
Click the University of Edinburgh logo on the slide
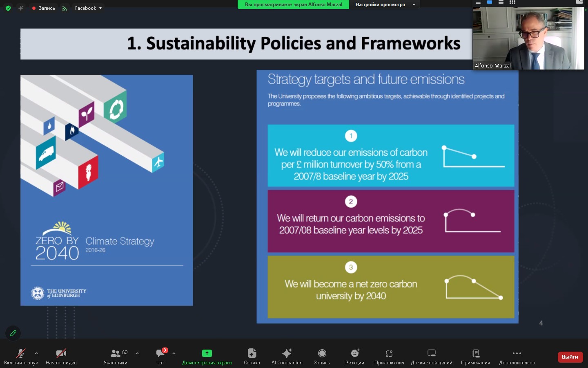tap(59, 293)
